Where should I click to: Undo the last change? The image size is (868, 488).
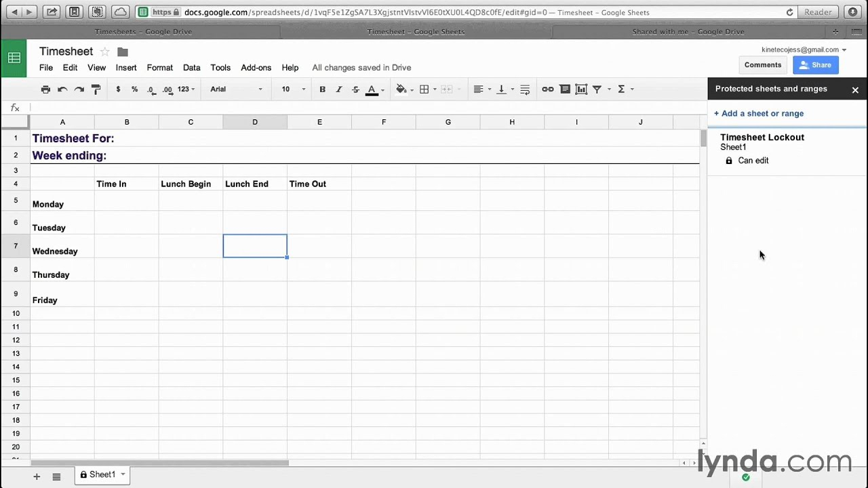[62, 89]
